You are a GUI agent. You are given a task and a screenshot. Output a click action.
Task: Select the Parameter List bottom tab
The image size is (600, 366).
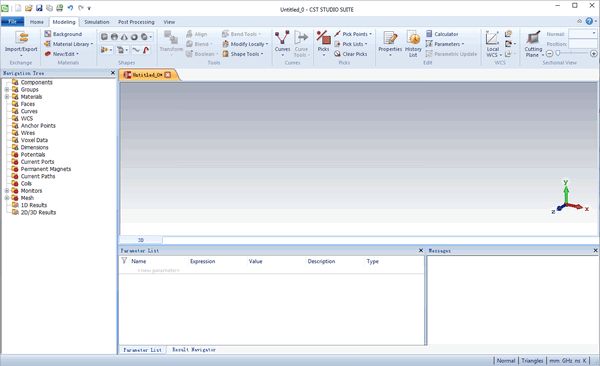[x=142, y=350]
